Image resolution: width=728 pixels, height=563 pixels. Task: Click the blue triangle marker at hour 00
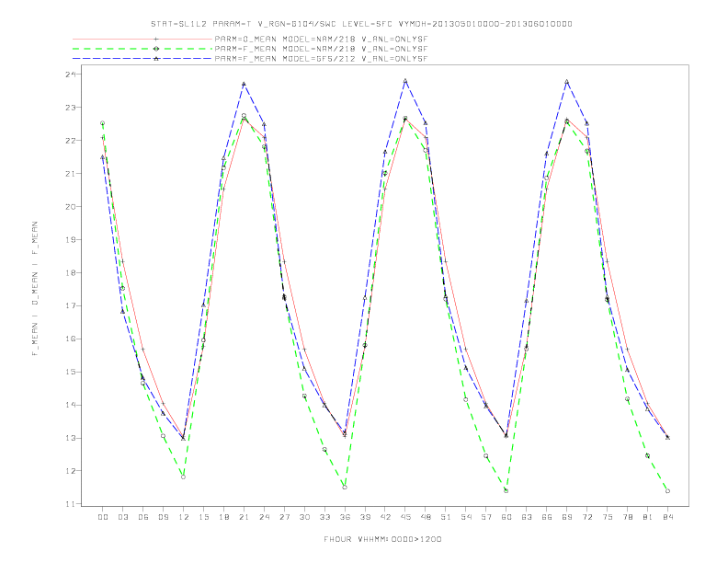coord(103,157)
